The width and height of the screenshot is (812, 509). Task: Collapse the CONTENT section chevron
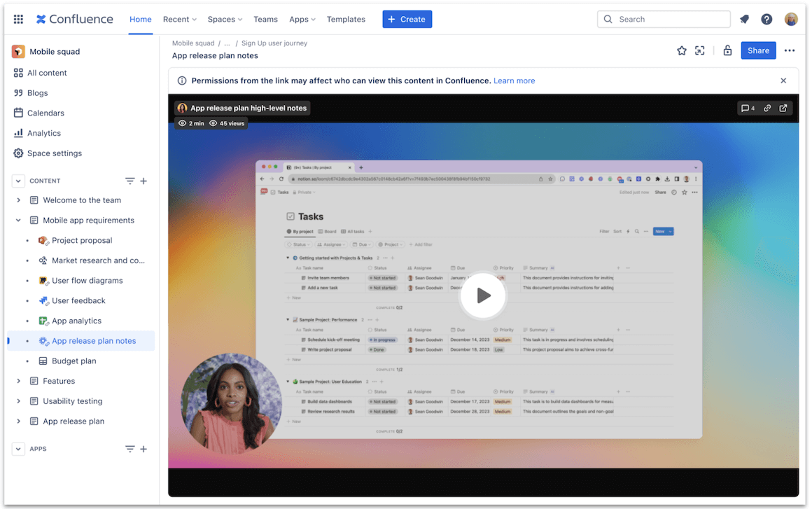[x=17, y=181]
